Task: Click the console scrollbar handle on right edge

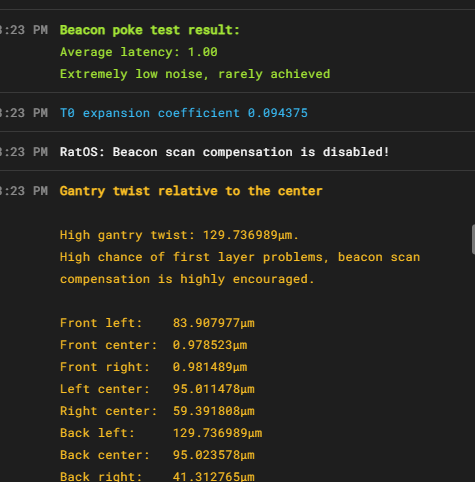Action: 473,240
